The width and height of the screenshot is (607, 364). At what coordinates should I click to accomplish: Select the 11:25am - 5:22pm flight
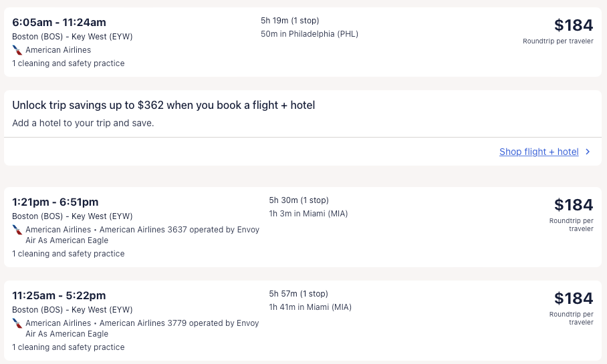point(59,295)
